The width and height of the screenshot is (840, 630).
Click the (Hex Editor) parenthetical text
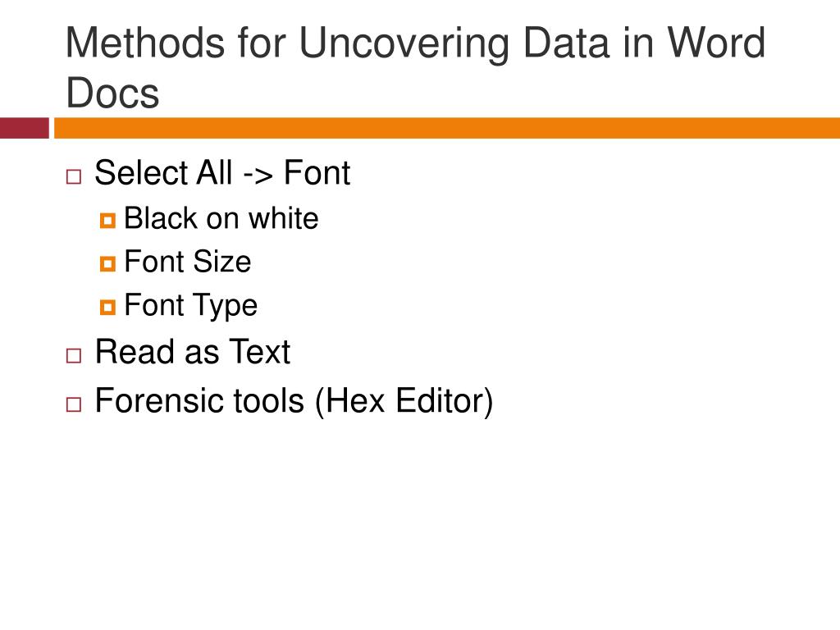(404, 401)
